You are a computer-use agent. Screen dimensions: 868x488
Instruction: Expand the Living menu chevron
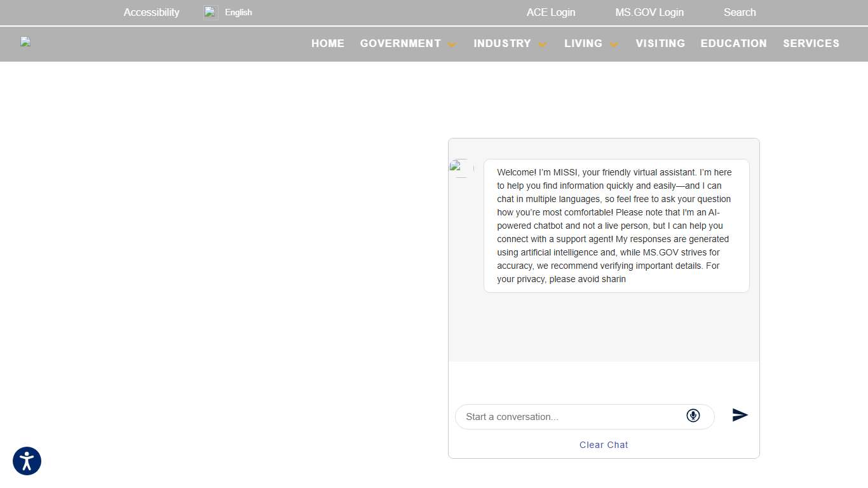614,44
